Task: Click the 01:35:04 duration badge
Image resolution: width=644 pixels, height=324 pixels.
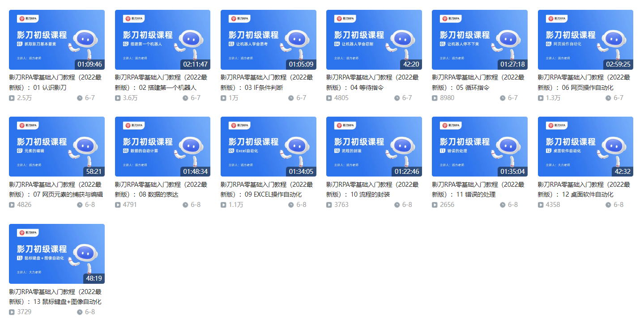Action: 512,172
